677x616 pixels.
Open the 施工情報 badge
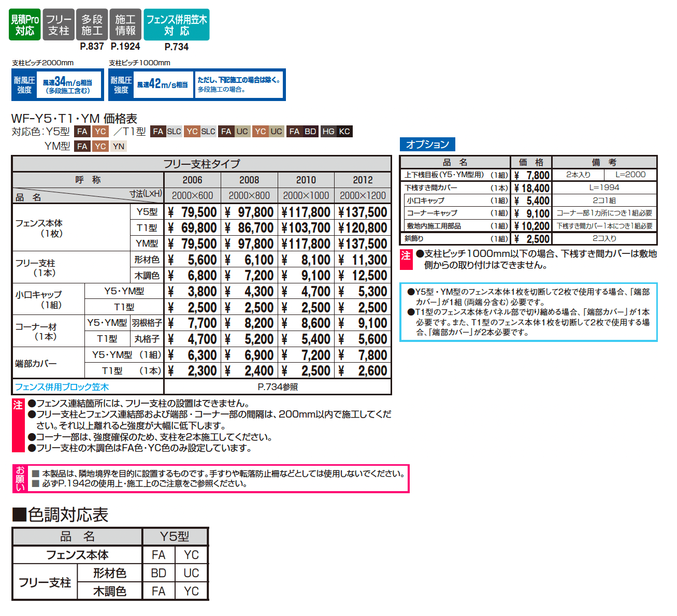[124, 24]
